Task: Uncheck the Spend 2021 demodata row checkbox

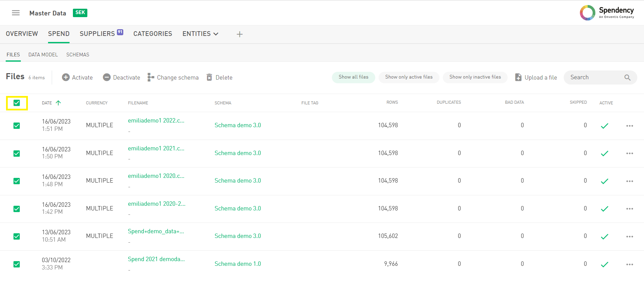Action: point(17,264)
